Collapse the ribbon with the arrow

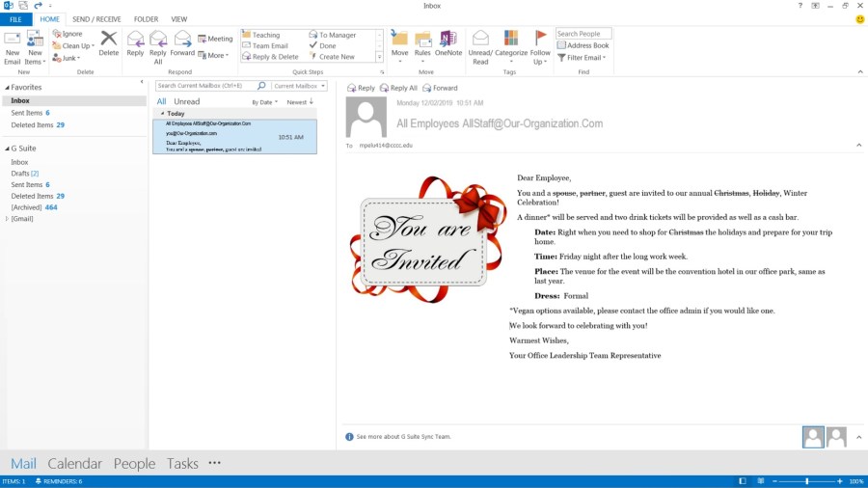[860, 72]
